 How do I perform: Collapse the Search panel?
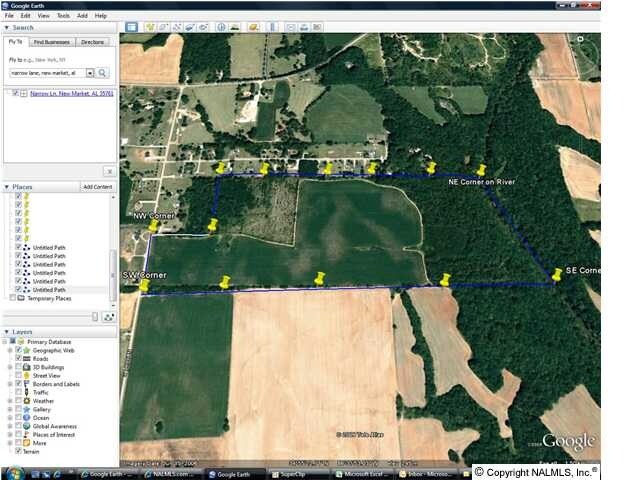[8, 28]
